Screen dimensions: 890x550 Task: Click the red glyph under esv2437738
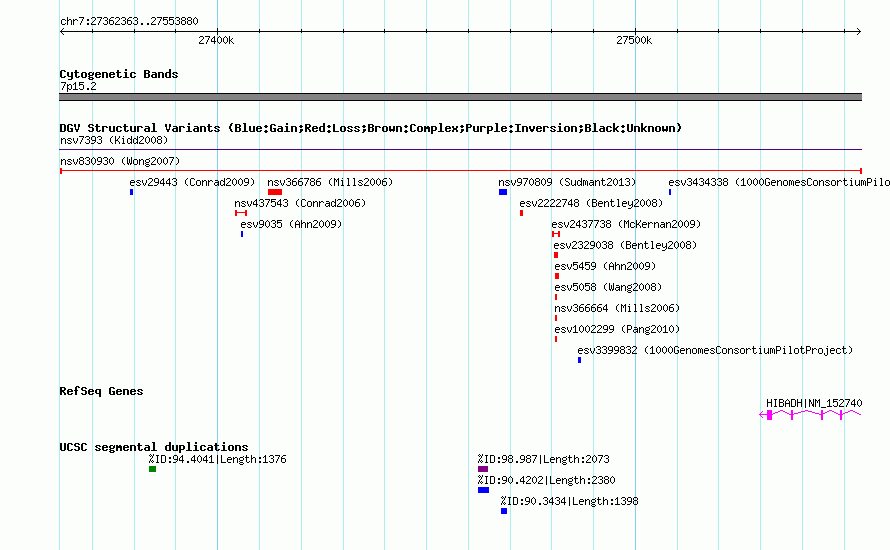click(556, 234)
